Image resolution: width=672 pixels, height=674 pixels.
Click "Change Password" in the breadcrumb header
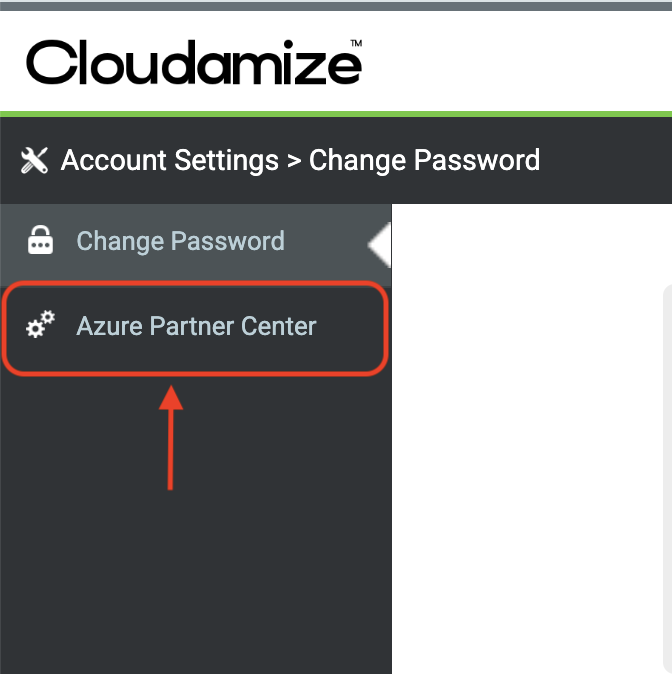click(x=424, y=160)
